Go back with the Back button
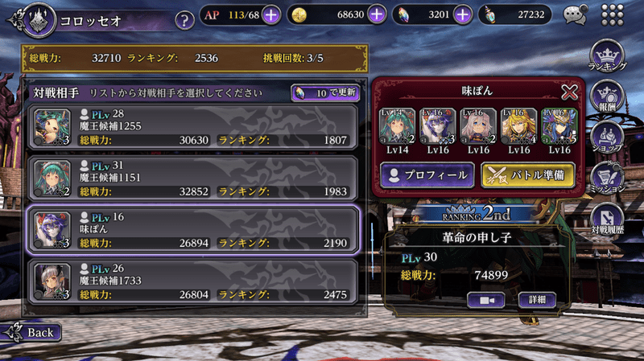This screenshot has width=644, height=361. click(31, 332)
